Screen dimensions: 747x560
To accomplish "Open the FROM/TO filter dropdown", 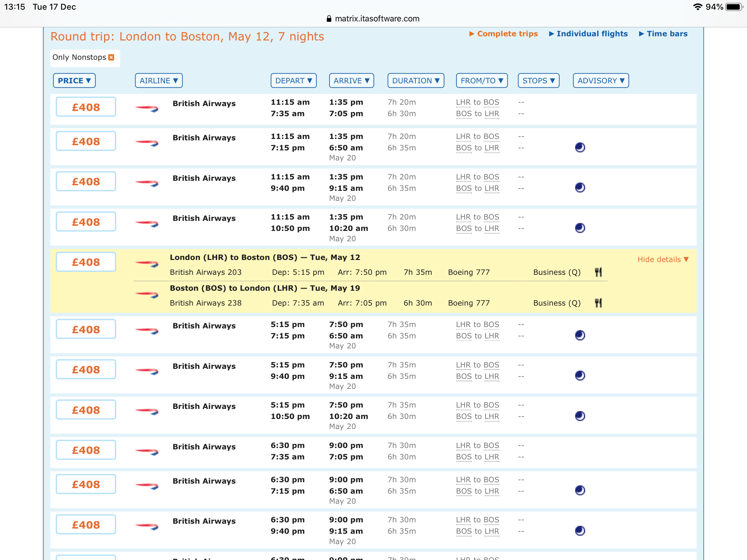I will (482, 81).
